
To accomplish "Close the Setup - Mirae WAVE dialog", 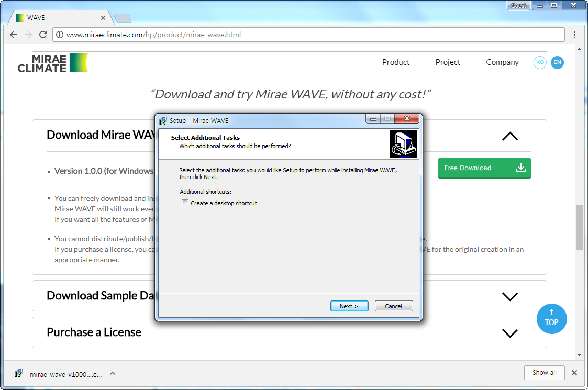I will pos(407,118).
